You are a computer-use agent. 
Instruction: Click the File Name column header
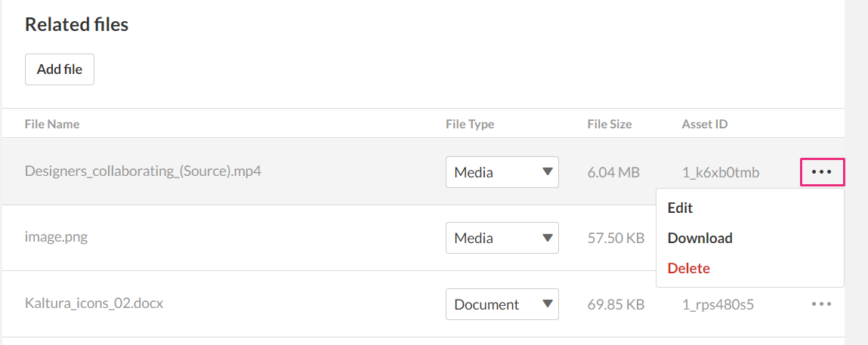pos(52,124)
